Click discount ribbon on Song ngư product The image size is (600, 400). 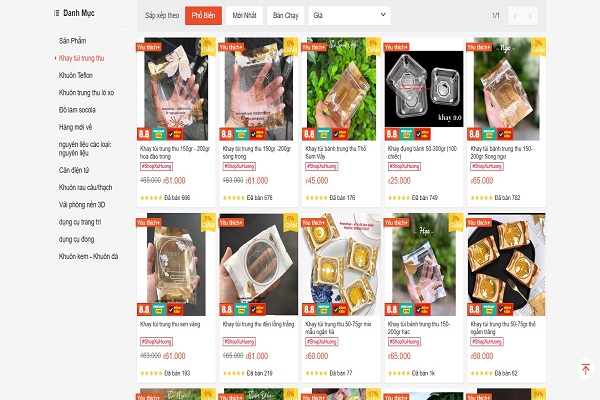(x=538, y=46)
